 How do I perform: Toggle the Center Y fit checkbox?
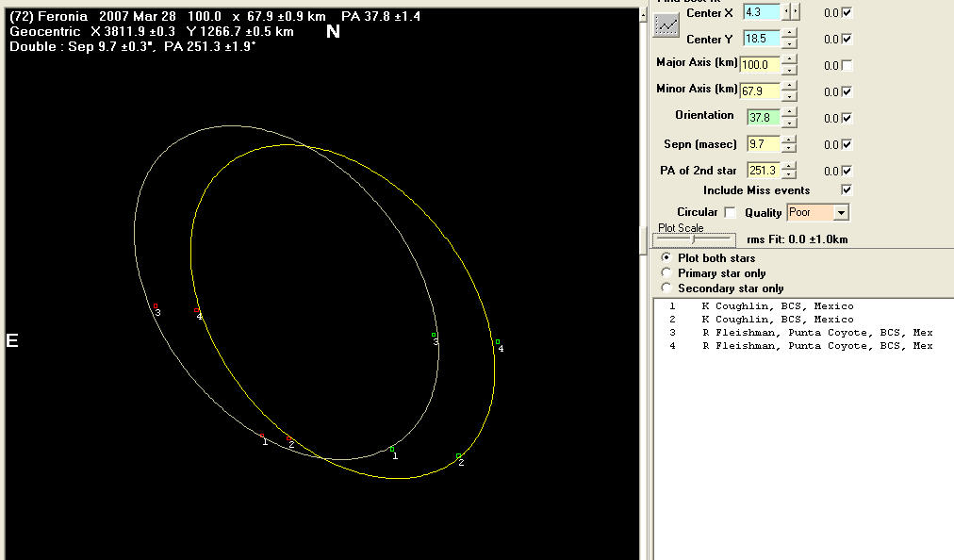click(847, 39)
